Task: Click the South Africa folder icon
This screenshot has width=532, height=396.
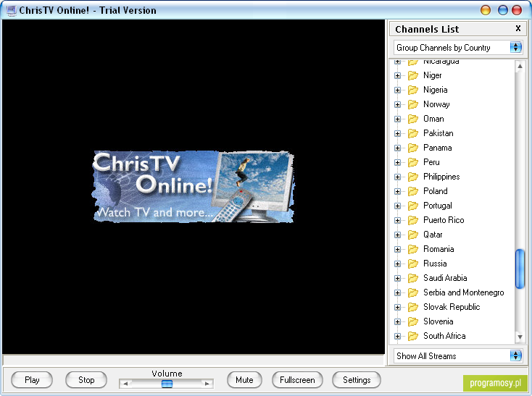Action: pyautogui.click(x=413, y=337)
